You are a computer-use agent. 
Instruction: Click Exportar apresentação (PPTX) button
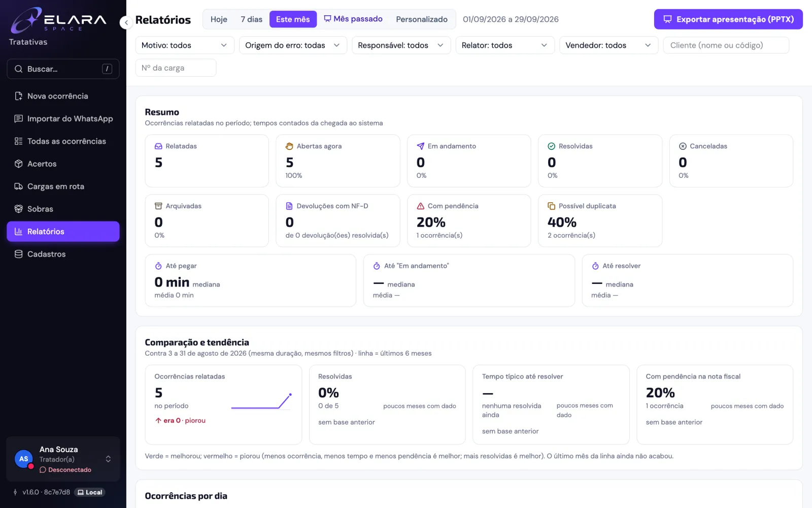pos(728,19)
